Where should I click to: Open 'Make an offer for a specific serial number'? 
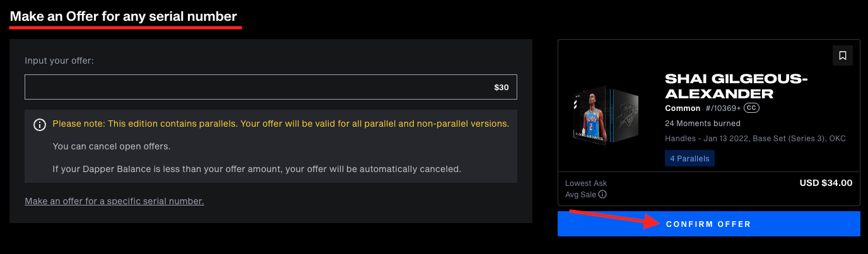click(x=114, y=201)
